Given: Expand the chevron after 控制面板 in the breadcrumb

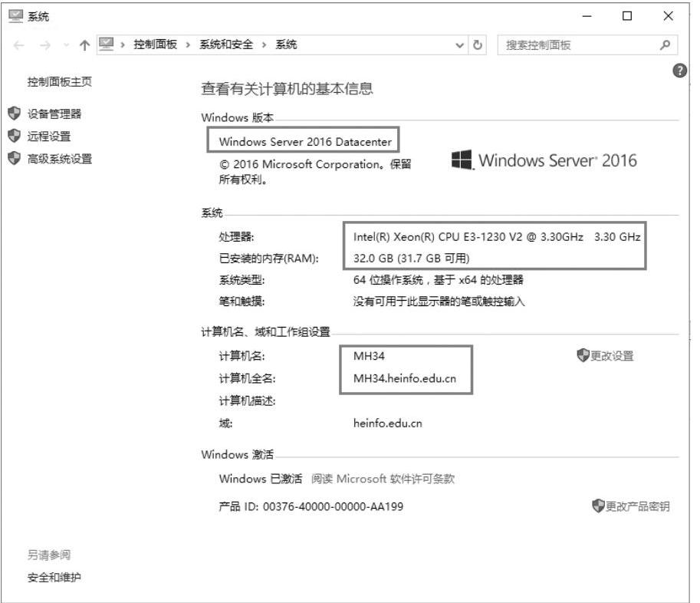Looking at the screenshot, I should (x=188, y=44).
